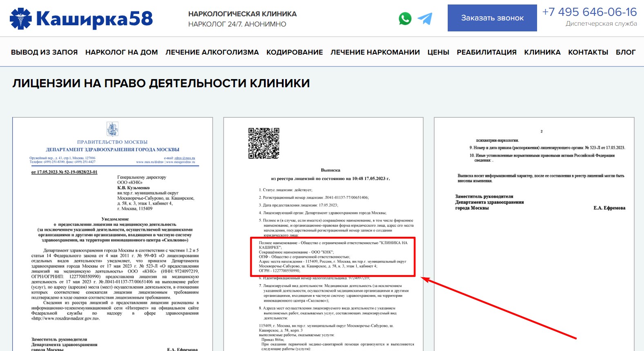Open Вывод из запоя menu item
Image resolution: width=644 pixels, height=351 pixels.
pyautogui.click(x=44, y=52)
